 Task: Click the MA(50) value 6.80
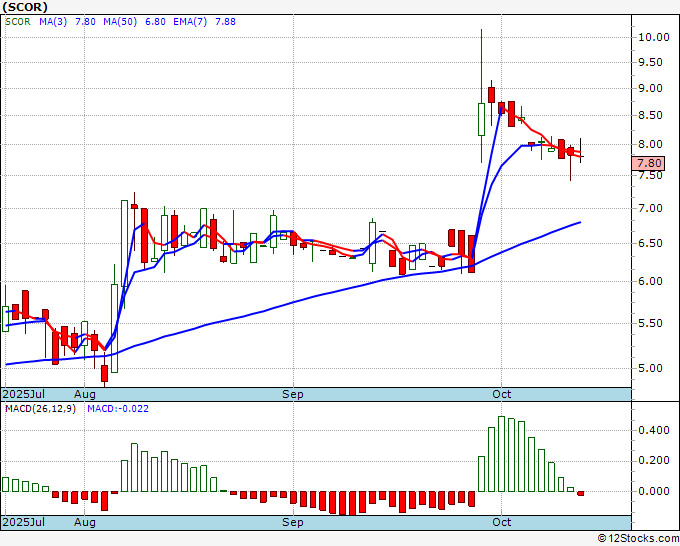155,22
